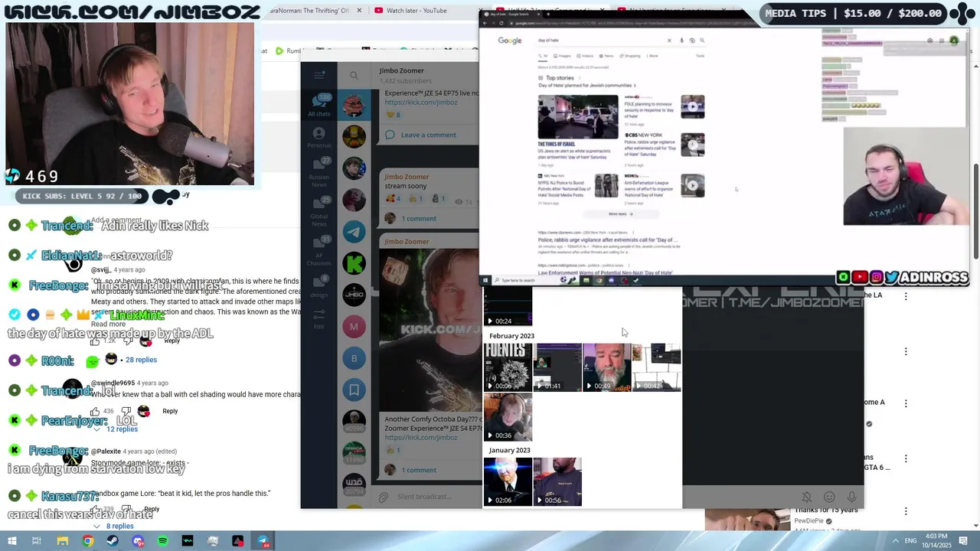Open Steam from the taskbar
980x551 pixels.
[x=113, y=541]
